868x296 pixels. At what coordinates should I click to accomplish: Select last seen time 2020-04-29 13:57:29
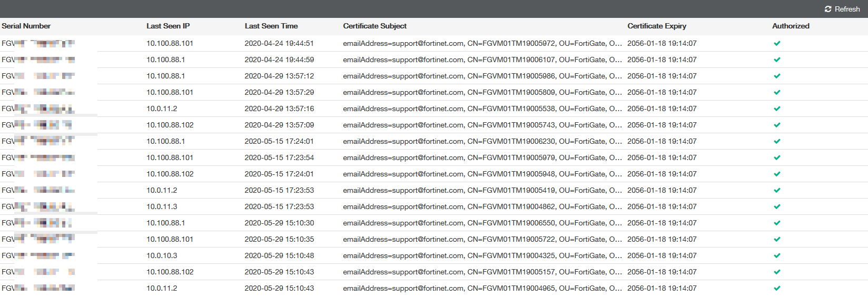pyautogui.click(x=279, y=92)
